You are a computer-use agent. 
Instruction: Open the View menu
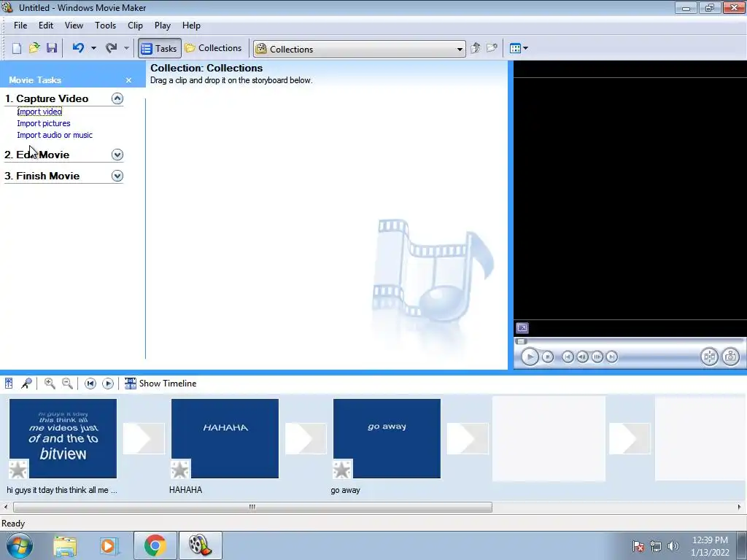tap(74, 26)
